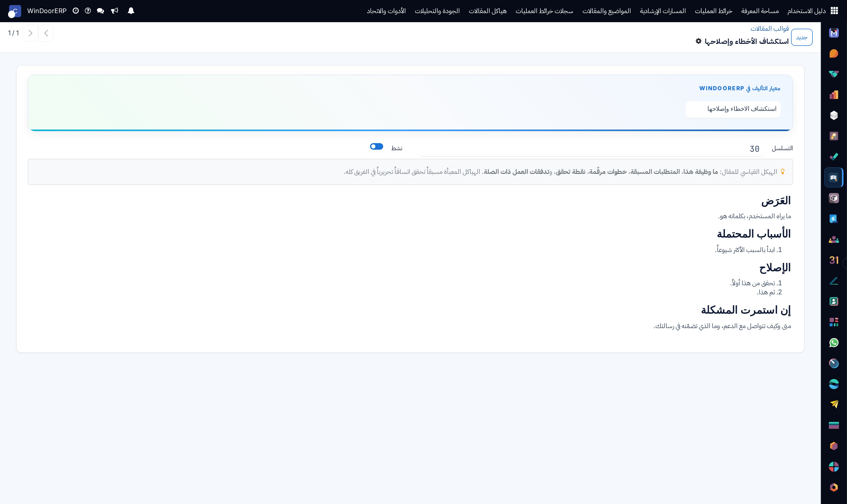Image resolution: width=847 pixels, height=504 pixels.
Task: Open the people group Employees app
Action: click(x=834, y=240)
